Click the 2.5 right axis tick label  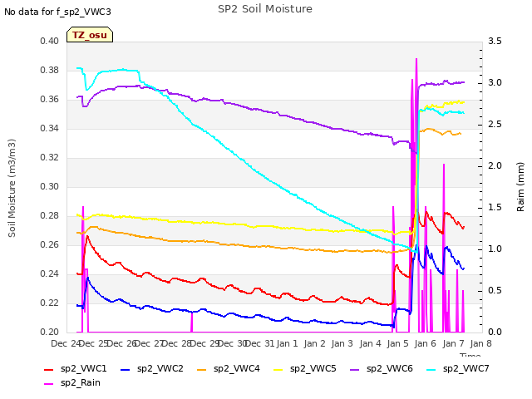(495, 125)
